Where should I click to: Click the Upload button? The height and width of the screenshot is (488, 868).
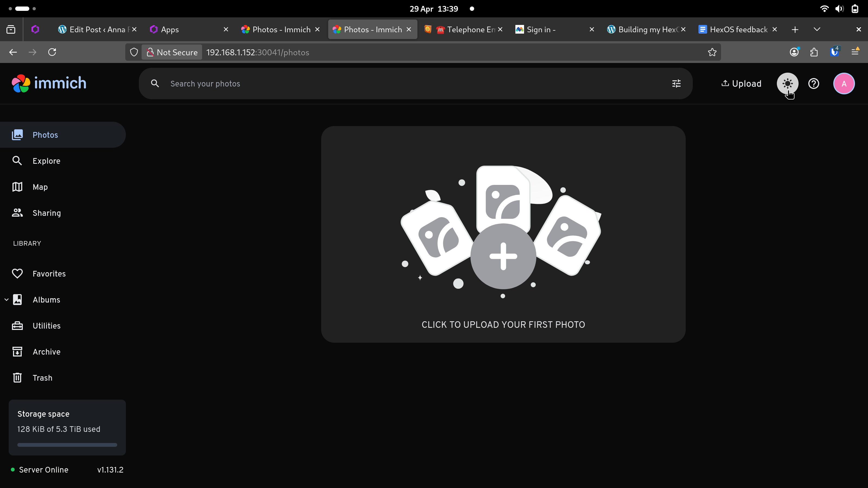(x=741, y=84)
